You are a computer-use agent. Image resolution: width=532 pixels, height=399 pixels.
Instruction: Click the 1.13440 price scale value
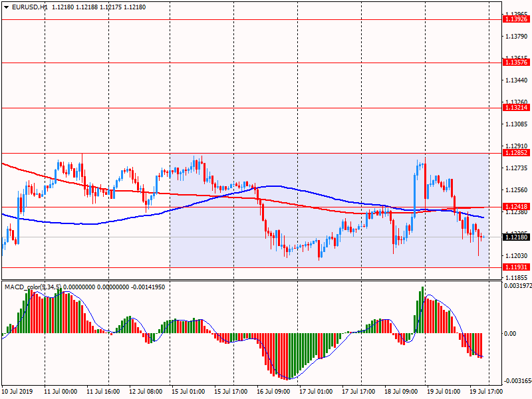click(517, 80)
